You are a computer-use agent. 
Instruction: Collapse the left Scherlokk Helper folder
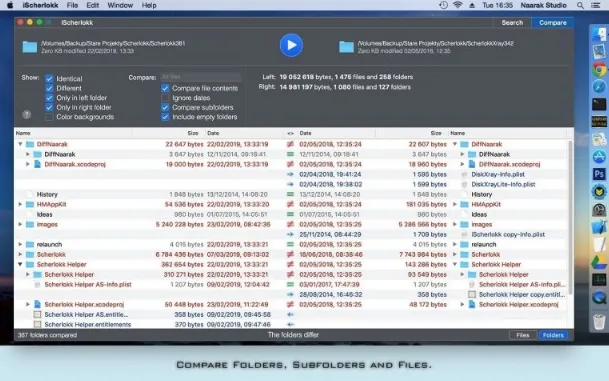click(20, 264)
